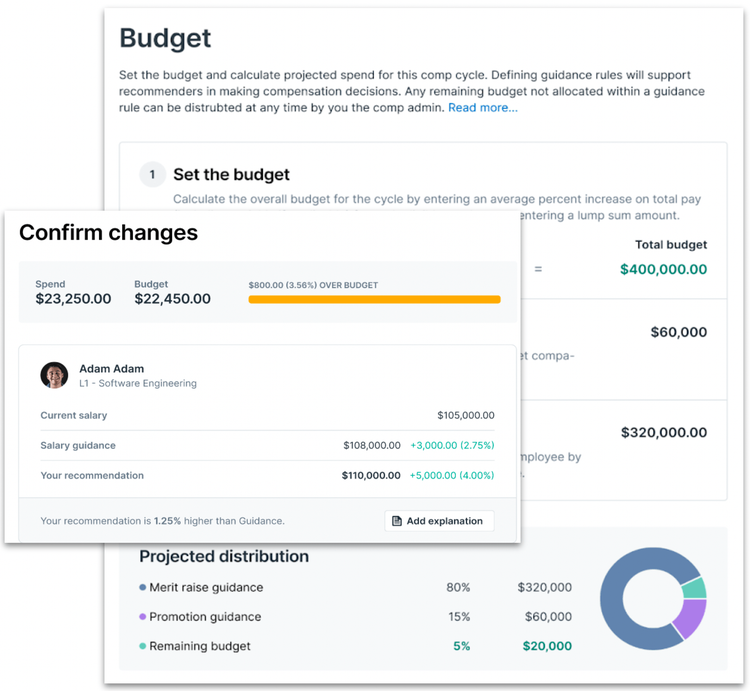Click the Your recommendation $110,000.00 value
The image size is (750, 691).
371,475
